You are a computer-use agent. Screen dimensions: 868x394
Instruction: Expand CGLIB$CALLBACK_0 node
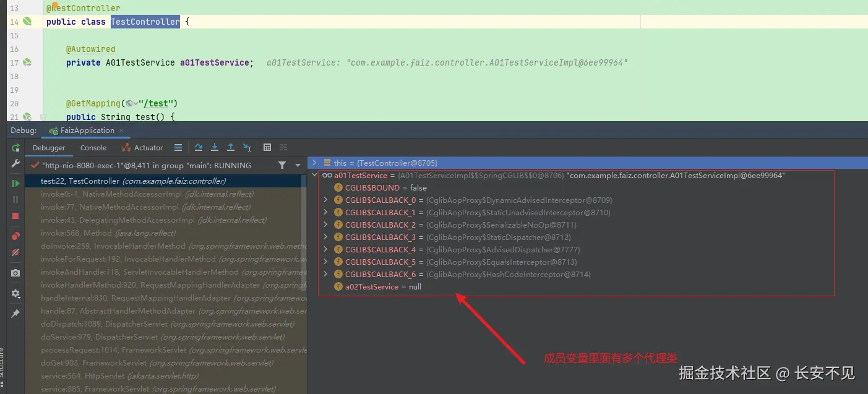325,200
